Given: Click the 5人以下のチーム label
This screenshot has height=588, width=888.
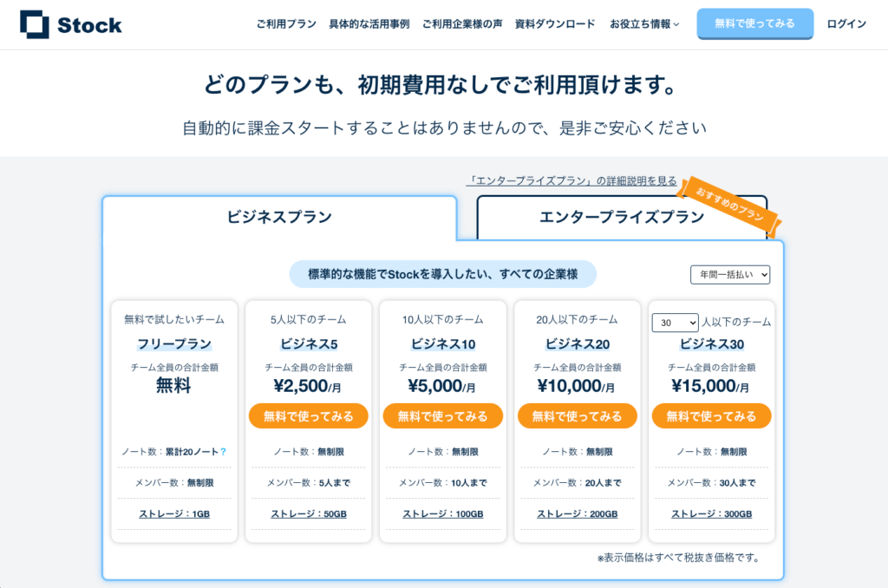Looking at the screenshot, I should tap(309, 320).
